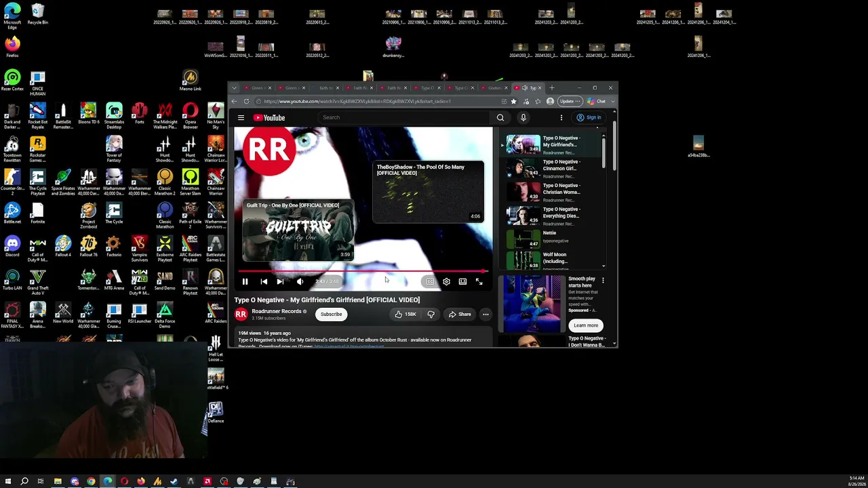Open Windows taskbar search
Screen dimensions: 868x488
24,481
